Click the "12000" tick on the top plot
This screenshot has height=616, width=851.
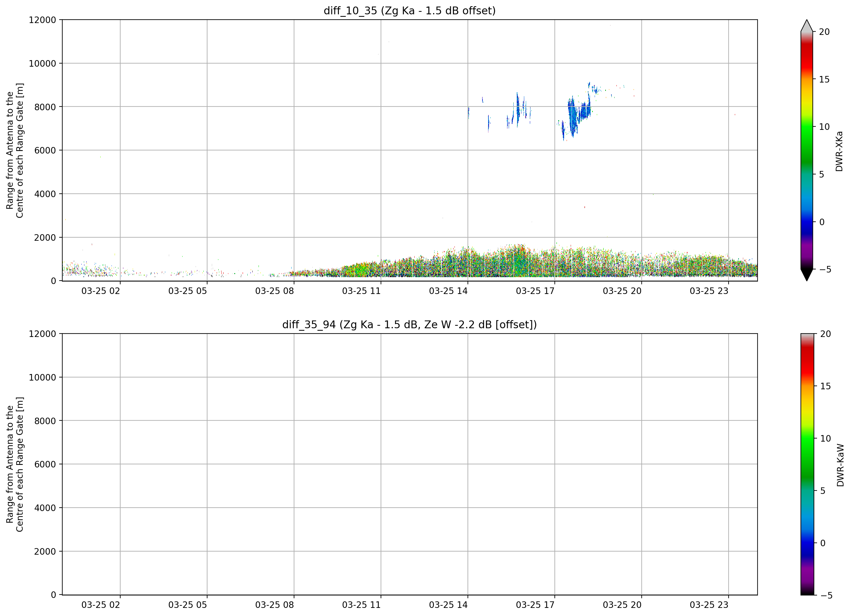(42, 20)
